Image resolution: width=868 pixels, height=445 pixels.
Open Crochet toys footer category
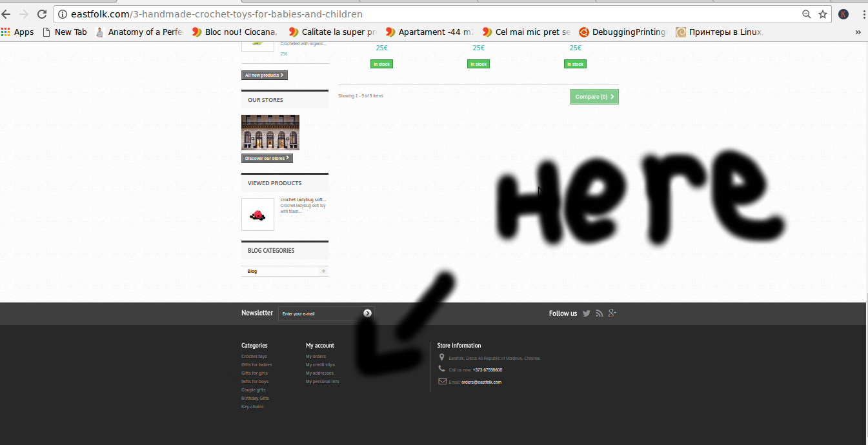coord(254,357)
